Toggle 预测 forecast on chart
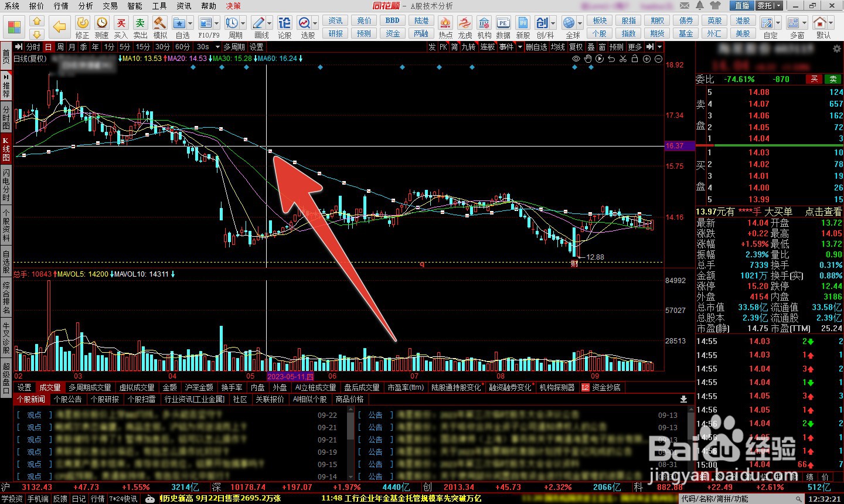 tap(617, 47)
